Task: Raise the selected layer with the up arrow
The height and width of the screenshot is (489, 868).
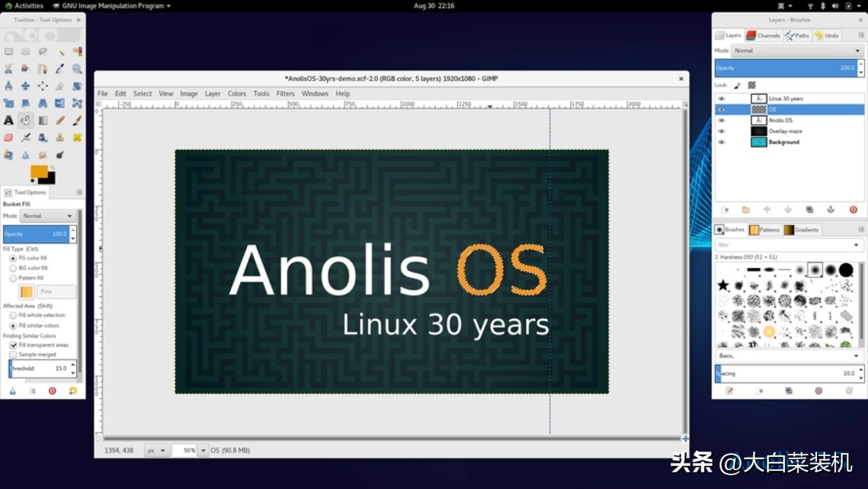Action: point(767,209)
